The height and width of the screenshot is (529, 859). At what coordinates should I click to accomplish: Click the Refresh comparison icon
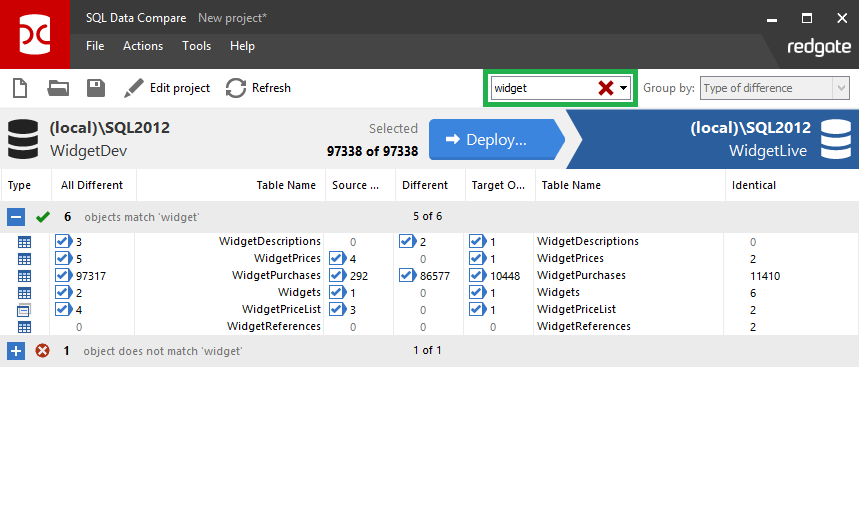(236, 88)
